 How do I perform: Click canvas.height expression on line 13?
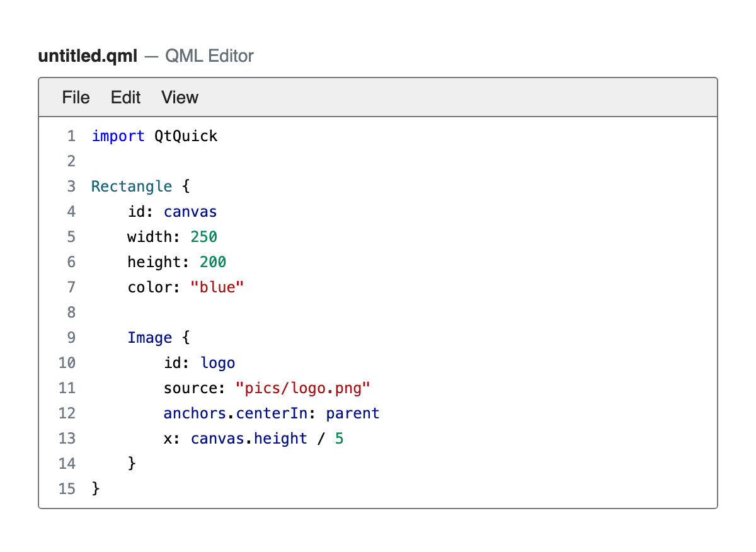[x=249, y=439]
